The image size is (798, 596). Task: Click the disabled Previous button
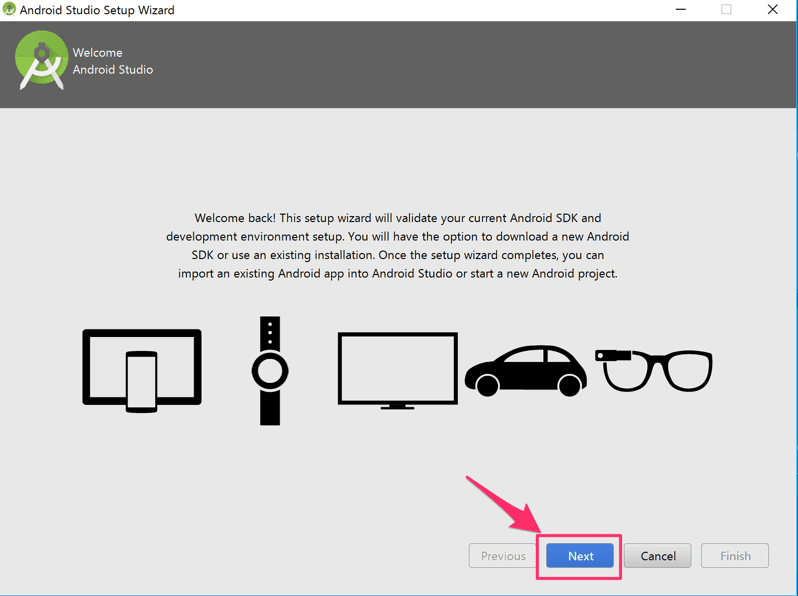503,556
